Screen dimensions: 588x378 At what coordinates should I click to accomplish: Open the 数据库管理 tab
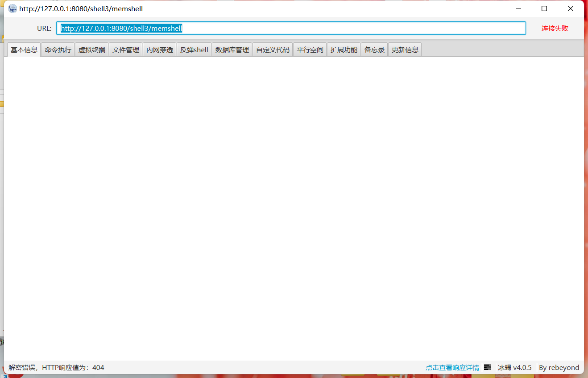click(232, 49)
